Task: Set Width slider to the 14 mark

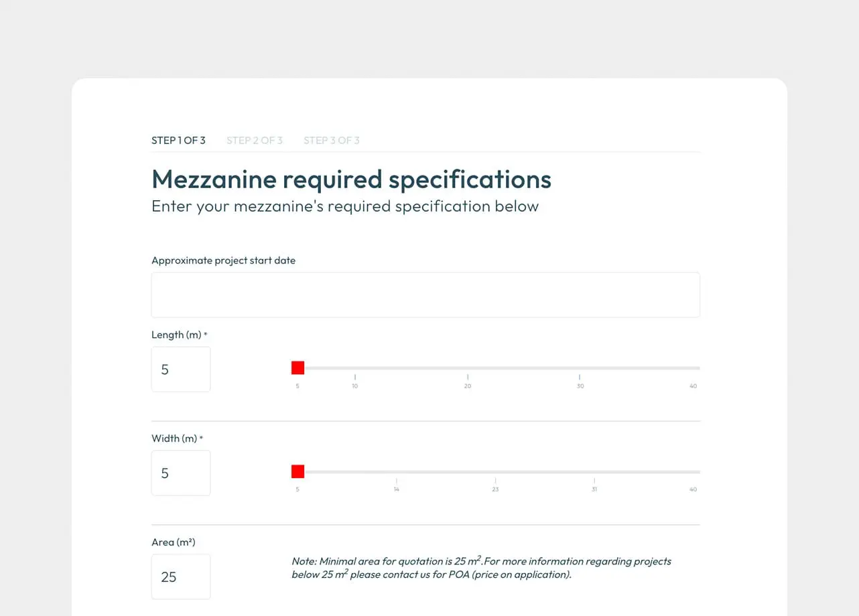Action: tap(397, 472)
